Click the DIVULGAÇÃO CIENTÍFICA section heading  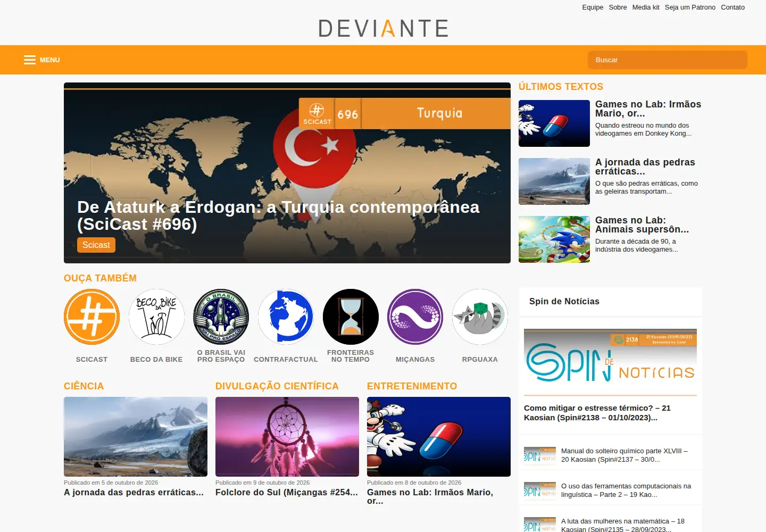[x=277, y=386]
